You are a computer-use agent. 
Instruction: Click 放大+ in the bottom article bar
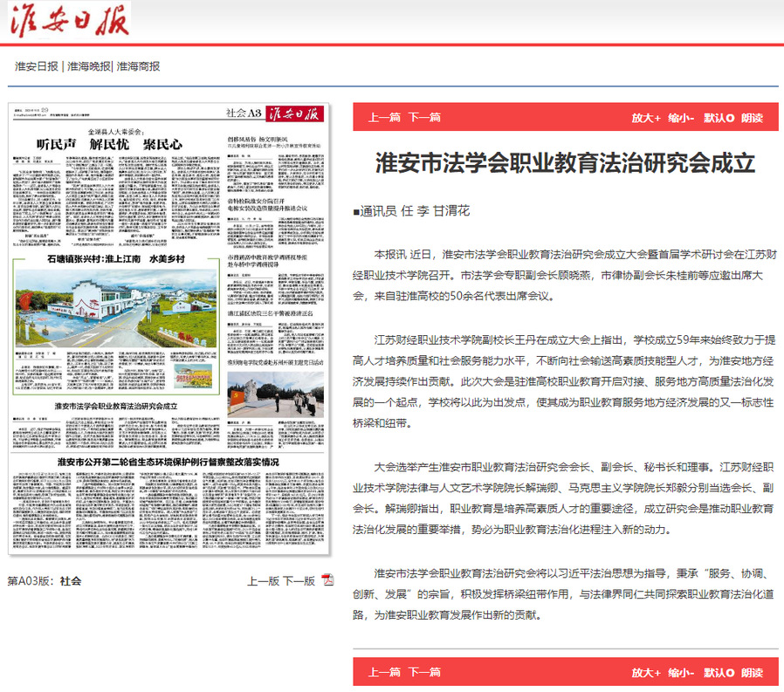pos(646,673)
